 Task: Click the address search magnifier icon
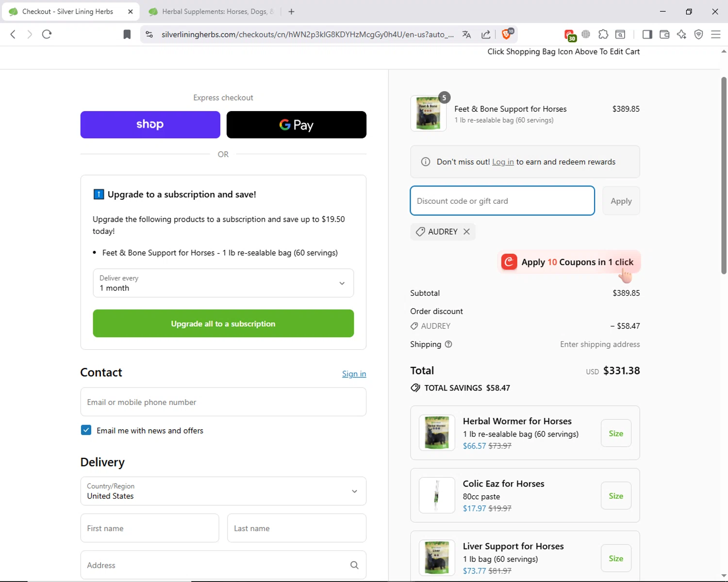click(x=354, y=565)
